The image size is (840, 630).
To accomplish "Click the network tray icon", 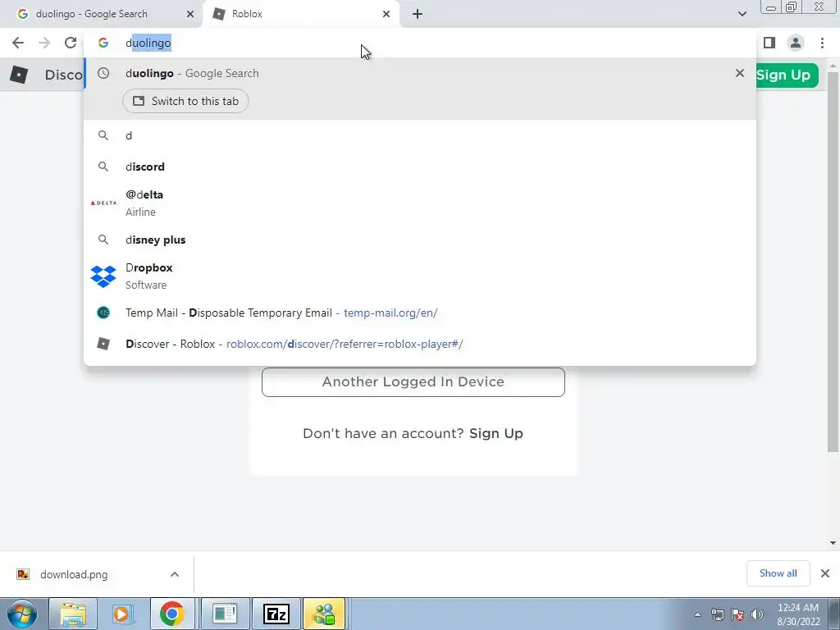I will pyautogui.click(x=717, y=614).
